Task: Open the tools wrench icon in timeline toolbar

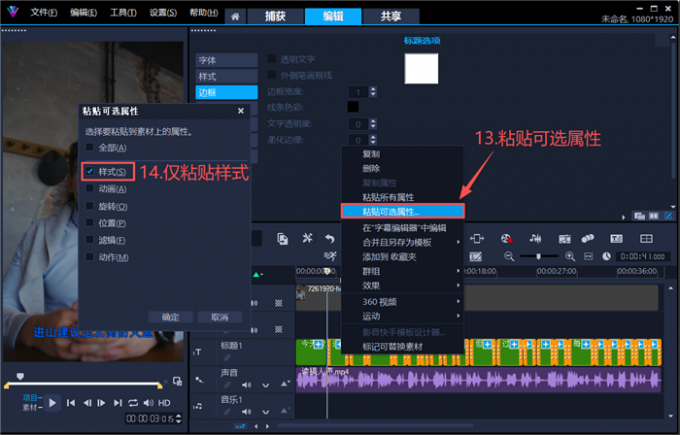Action: click(x=307, y=238)
